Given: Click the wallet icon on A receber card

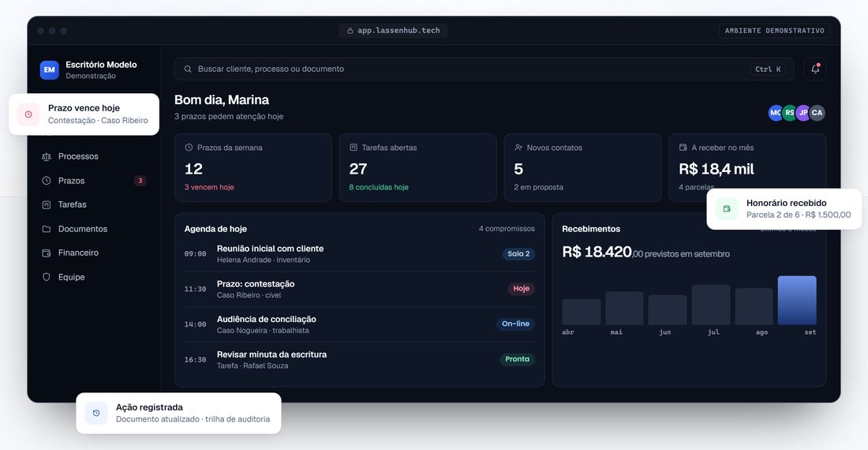Looking at the screenshot, I should tap(683, 147).
